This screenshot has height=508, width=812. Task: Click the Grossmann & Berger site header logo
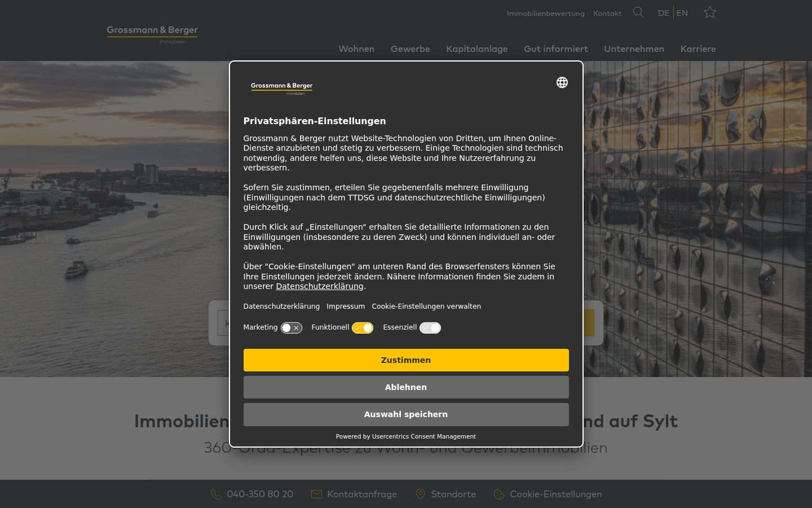(152, 34)
